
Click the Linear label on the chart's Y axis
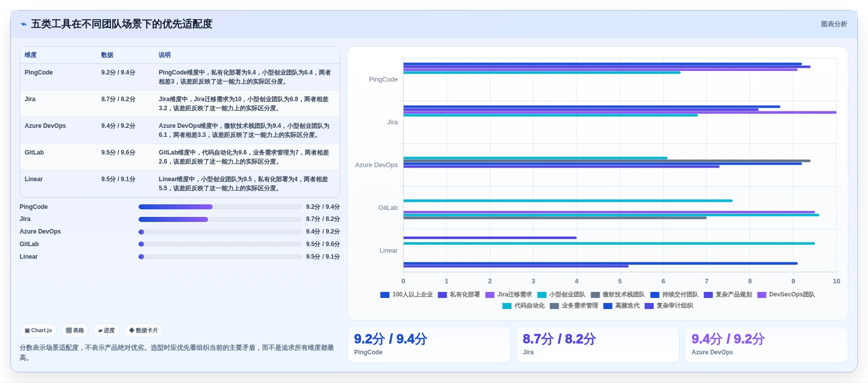click(388, 251)
